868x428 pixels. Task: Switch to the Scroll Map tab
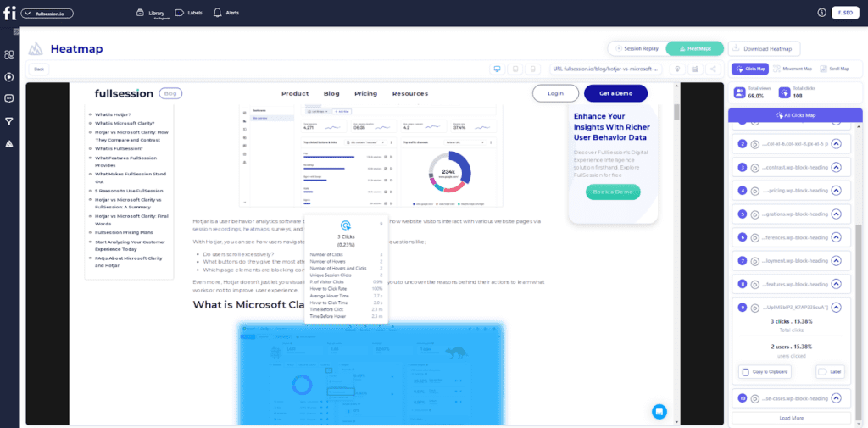[x=833, y=69]
